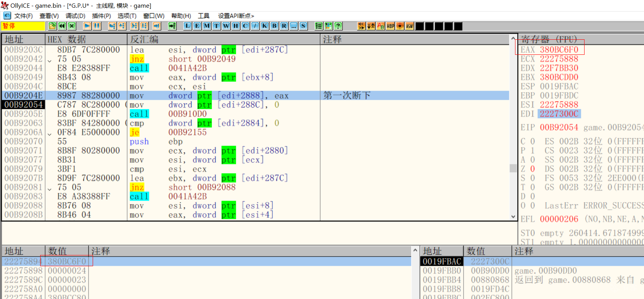Click disassembly scrollbar up arrow
644x299 pixels.
[514, 39]
